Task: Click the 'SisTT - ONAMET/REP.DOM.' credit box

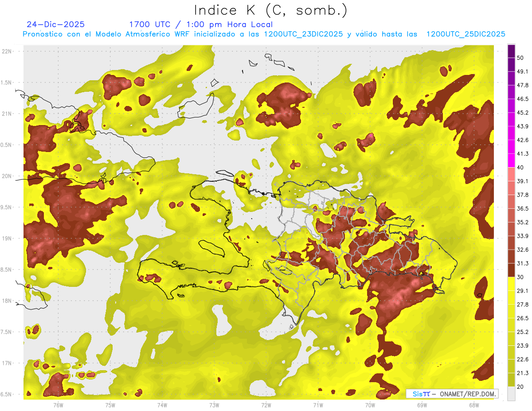Action: coord(452,394)
